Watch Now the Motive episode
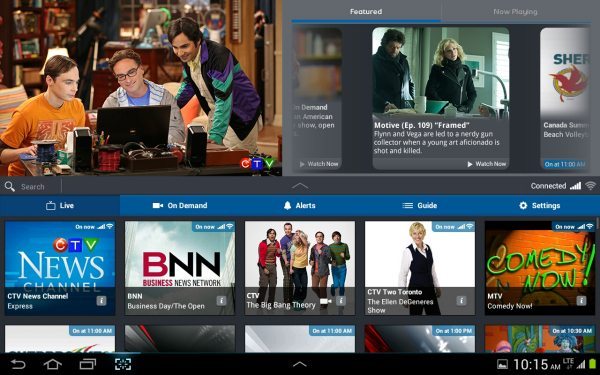The width and height of the screenshot is (600, 375). pos(486,164)
